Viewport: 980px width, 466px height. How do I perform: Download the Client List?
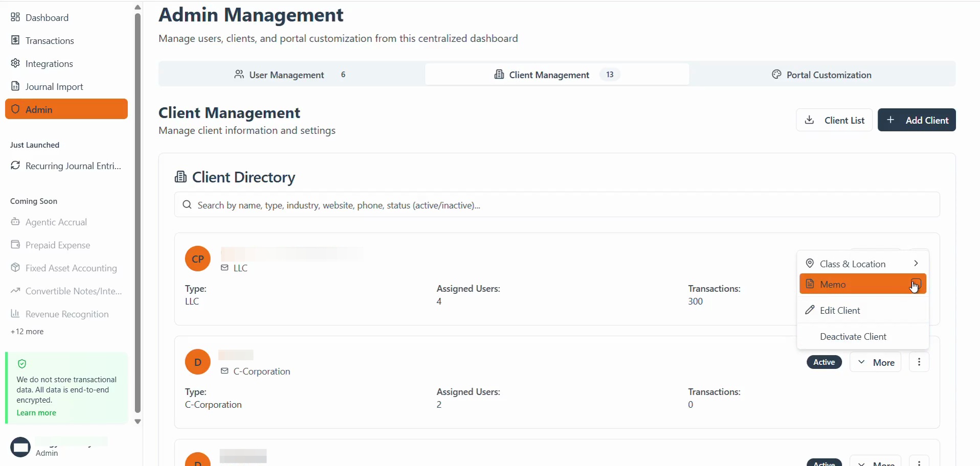pos(834,120)
